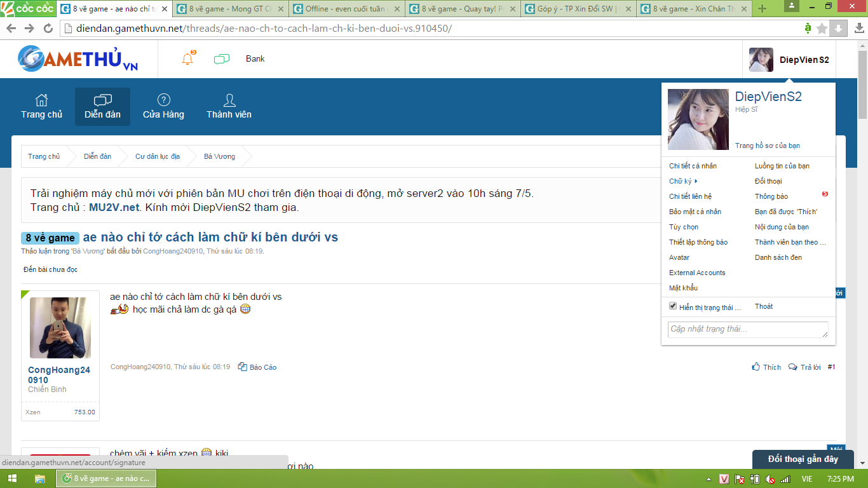Image resolution: width=868 pixels, height=488 pixels.
Task: Open 'Đối thoại' in account menu
Action: (x=768, y=181)
